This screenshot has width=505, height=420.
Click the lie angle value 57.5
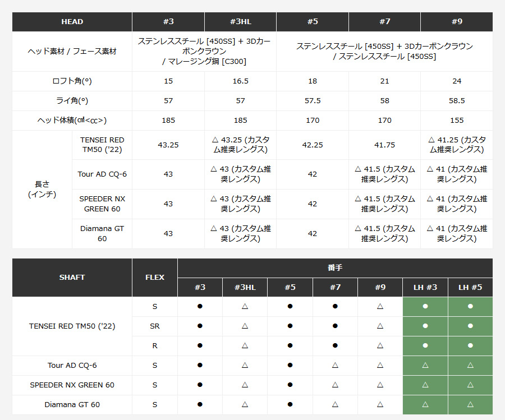click(313, 101)
